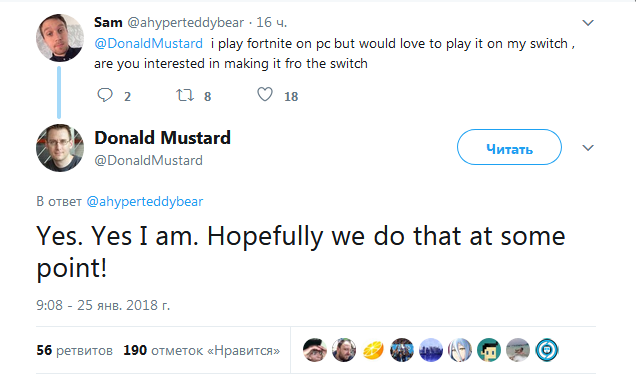
Task: Open Sam's display name link
Action: pyautogui.click(x=108, y=22)
